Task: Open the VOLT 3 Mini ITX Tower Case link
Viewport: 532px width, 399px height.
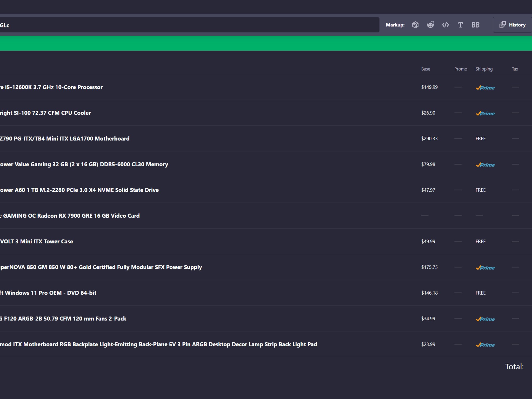Action: pos(36,242)
